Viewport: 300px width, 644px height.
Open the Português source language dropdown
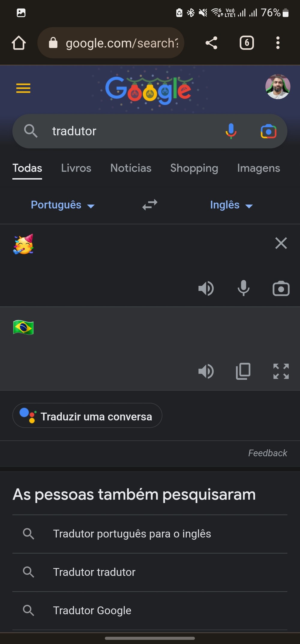pos(62,205)
